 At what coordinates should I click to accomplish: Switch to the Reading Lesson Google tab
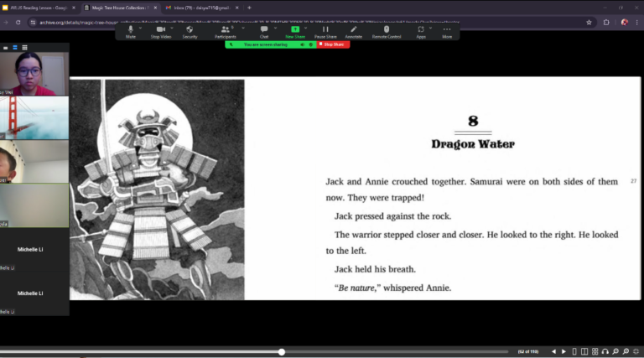point(39,8)
